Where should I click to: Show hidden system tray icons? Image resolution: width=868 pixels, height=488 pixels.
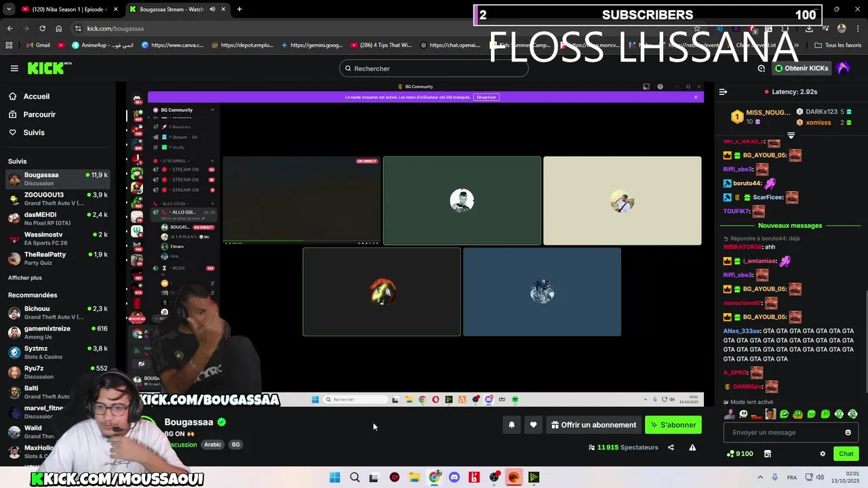pyautogui.click(x=760, y=477)
